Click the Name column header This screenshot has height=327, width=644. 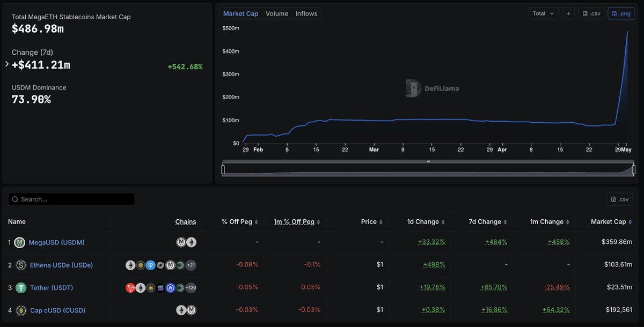[17, 222]
